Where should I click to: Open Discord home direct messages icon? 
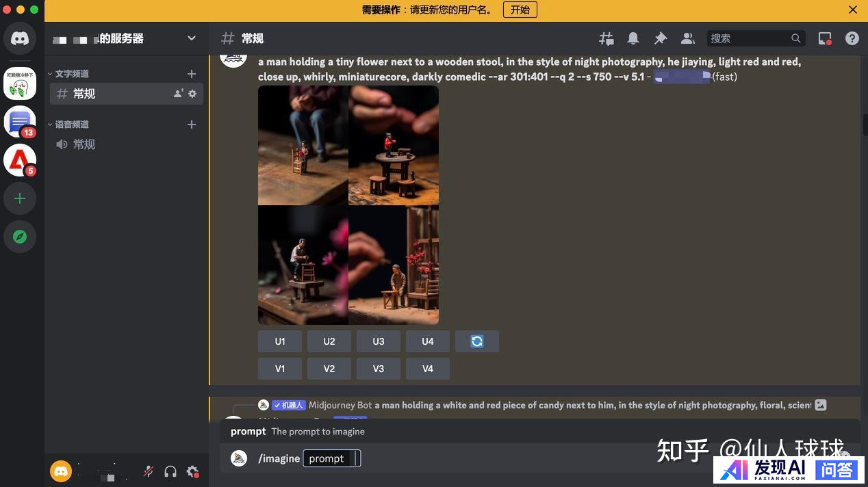click(20, 38)
